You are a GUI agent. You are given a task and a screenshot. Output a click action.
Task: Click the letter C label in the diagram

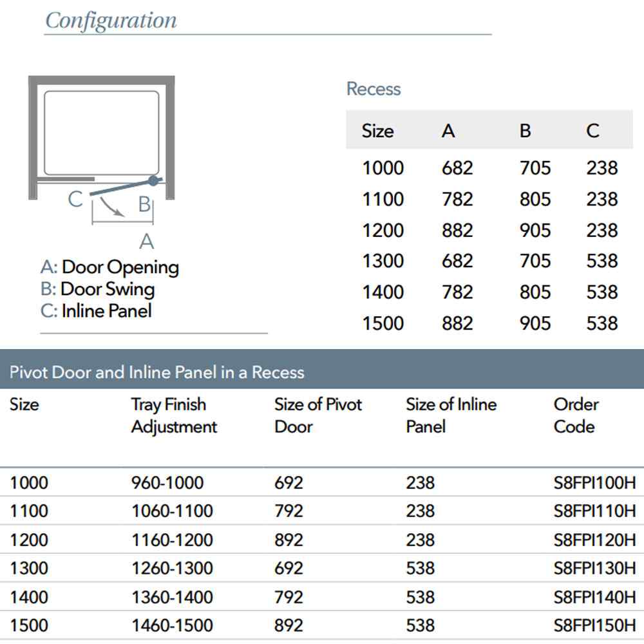tap(75, 199)
